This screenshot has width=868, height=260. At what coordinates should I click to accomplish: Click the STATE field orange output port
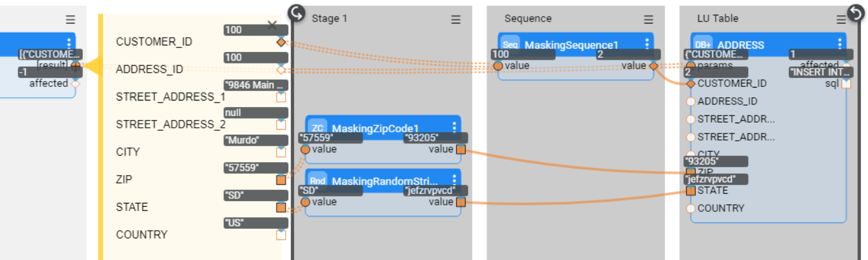281,207
